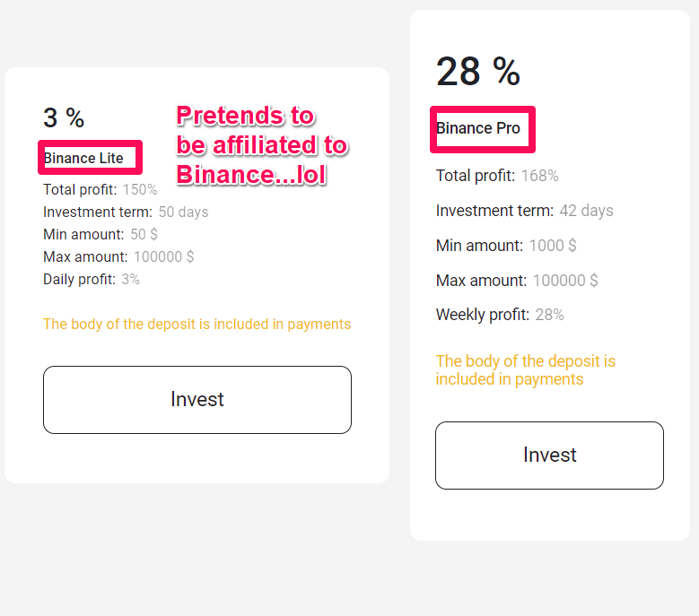The width and height of the screenshot is (699, 616).
Task: Click the large 3 % rate heading
Action: 64,117
